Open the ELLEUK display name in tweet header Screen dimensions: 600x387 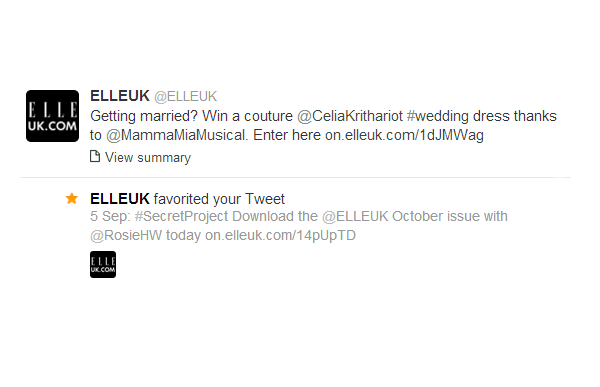[x=120, y=96]
